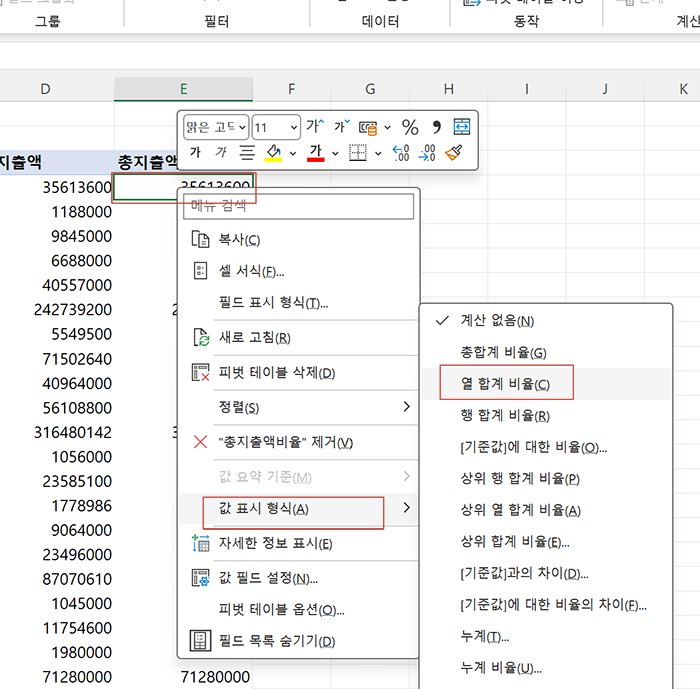Click column H header

click(x=449, y=89)
